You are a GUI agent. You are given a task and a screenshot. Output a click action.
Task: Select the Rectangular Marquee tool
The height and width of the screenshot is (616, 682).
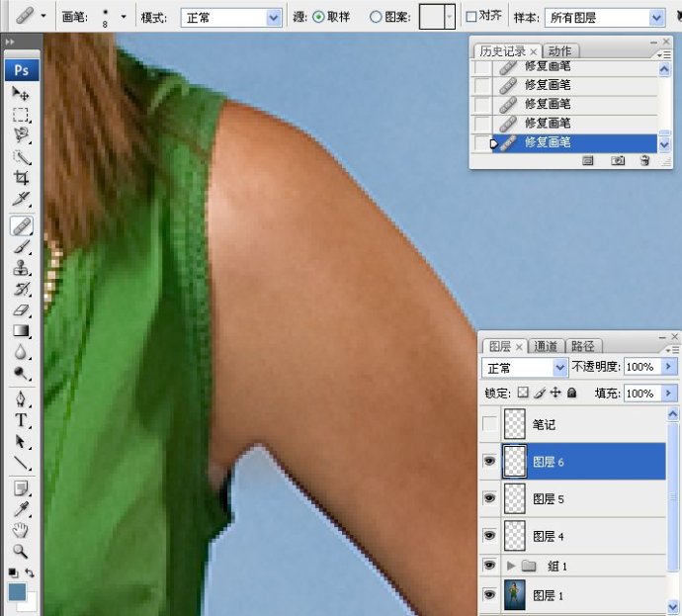[x=20, y=115]
